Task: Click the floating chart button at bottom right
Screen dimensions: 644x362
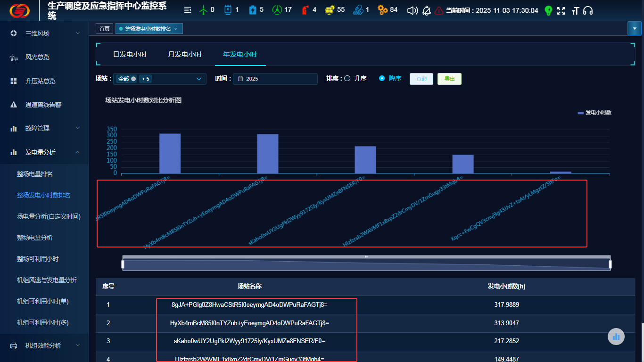Action: tap(616, 337)
